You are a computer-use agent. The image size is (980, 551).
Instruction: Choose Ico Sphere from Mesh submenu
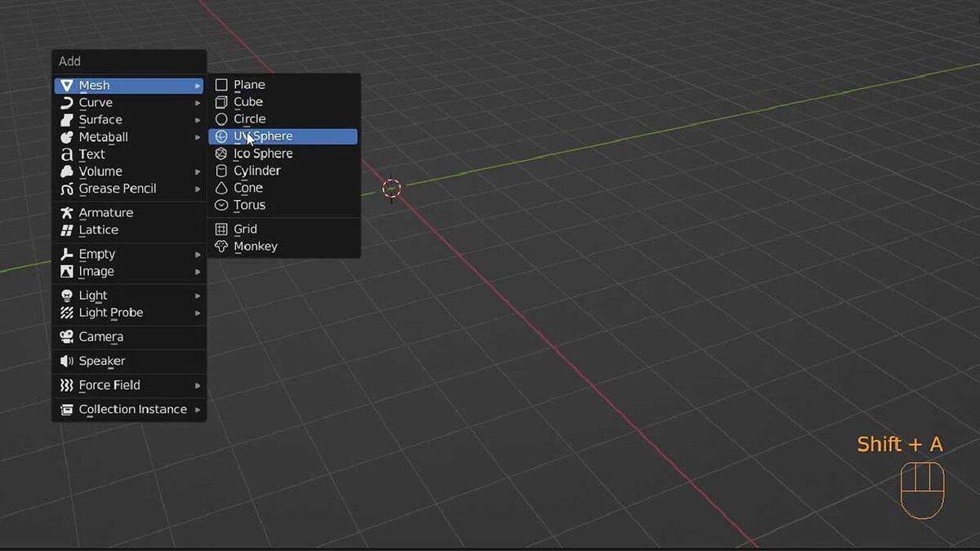coord(283,153)
